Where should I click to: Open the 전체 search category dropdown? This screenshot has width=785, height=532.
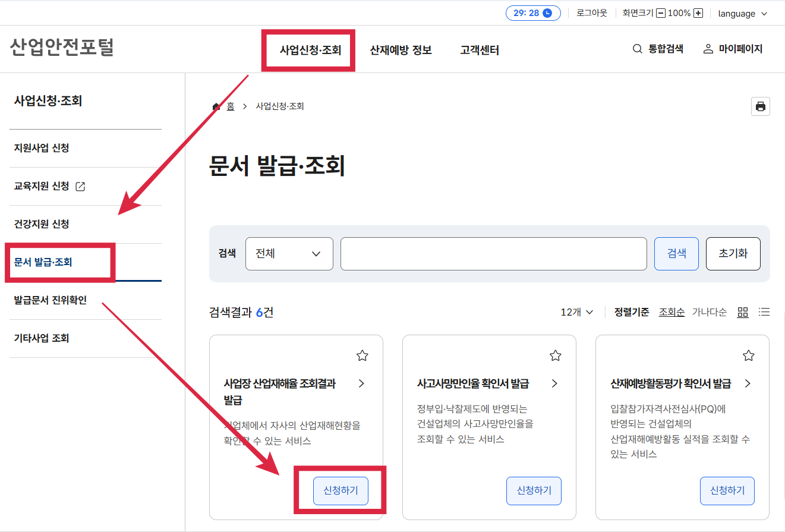[x=289, y=254]
